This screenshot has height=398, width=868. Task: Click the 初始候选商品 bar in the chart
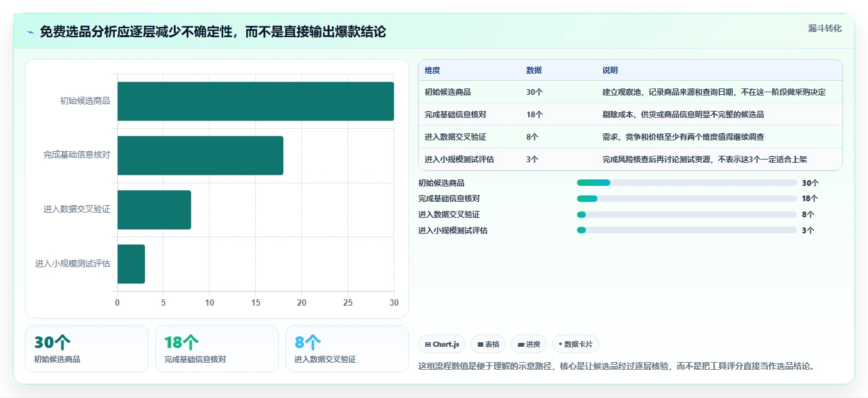(x=255, y=101)
